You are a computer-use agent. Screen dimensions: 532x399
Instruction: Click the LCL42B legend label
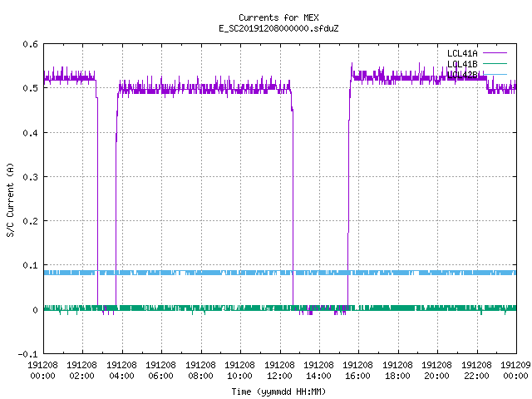(462, 75)
